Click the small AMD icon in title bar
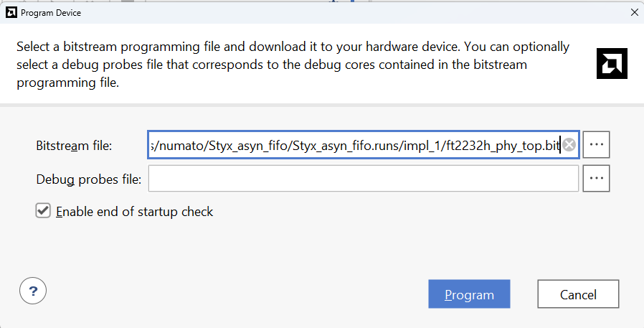Screen dimensions: 644x328 point(11,12)
